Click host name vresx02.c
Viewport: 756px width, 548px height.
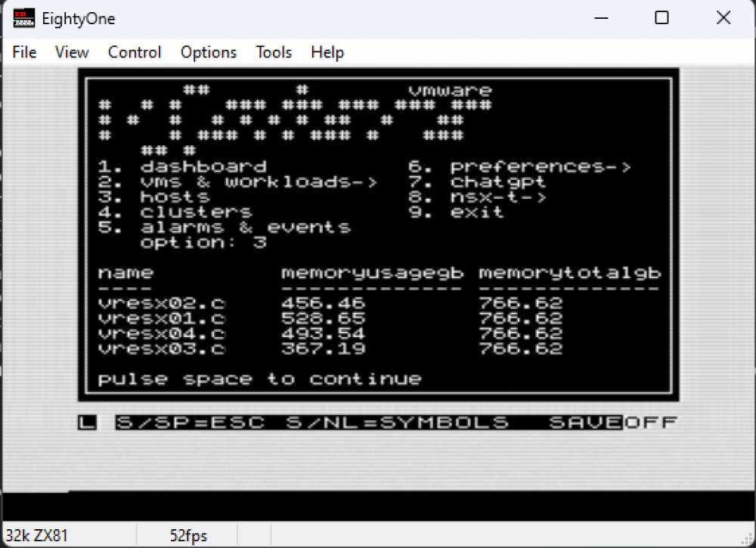tap(162, 303)
